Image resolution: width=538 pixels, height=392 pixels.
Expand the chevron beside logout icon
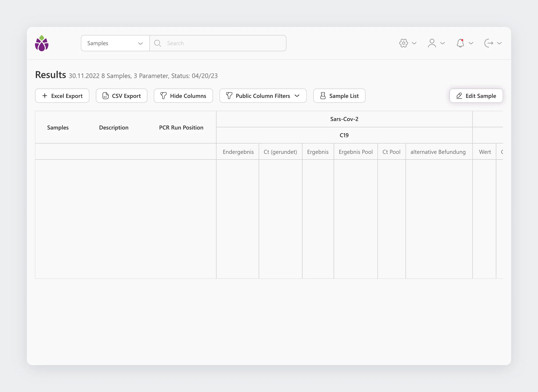499,43
